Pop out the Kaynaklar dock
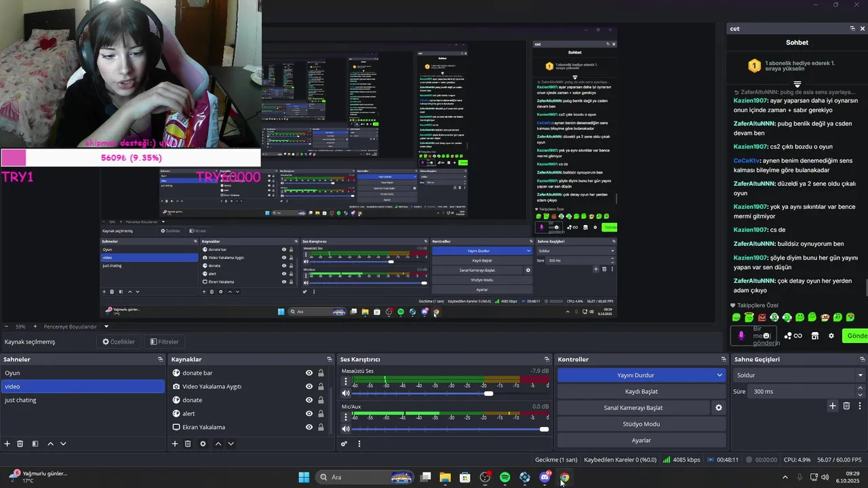The width and height of the screenshot is (868, 488). click(x=330, y=359)
